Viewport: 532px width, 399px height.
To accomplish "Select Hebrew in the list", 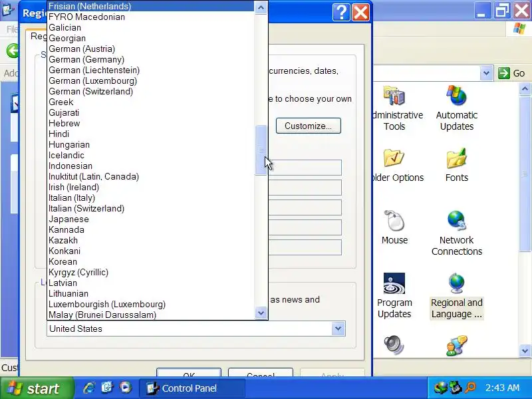I will click(151, 123).
